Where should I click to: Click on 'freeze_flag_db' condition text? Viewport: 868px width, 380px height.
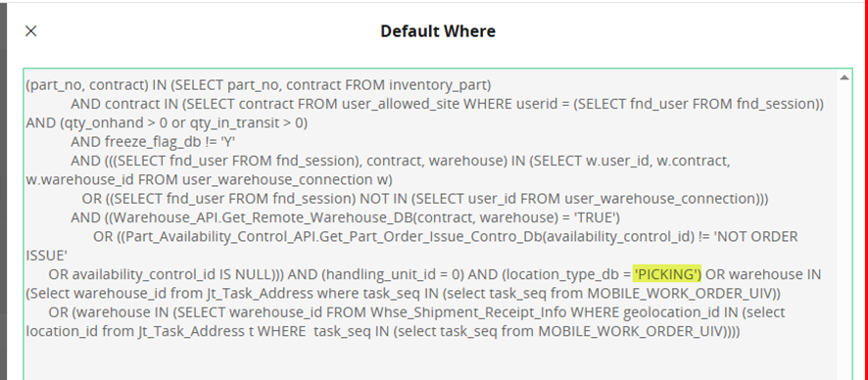[152, 142]
